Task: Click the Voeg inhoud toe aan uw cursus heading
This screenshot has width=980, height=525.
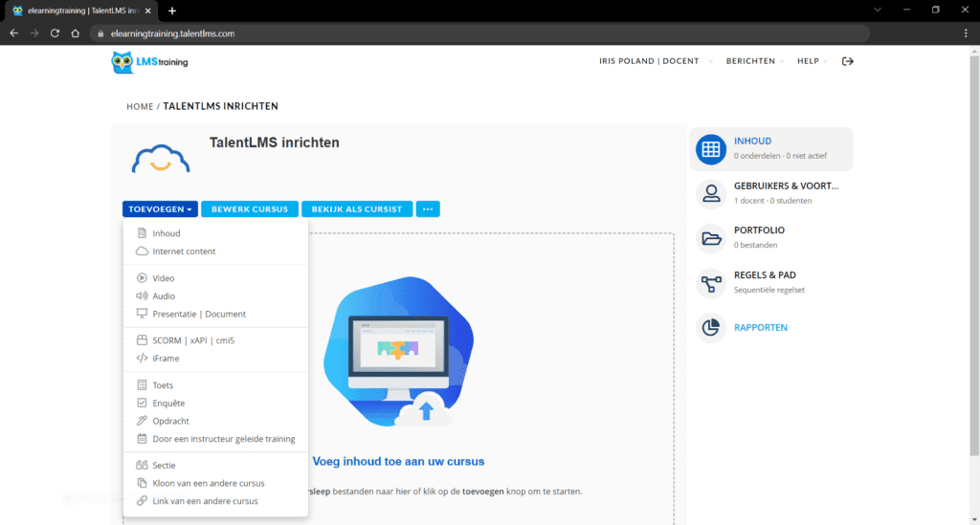Action: point(398,461)
